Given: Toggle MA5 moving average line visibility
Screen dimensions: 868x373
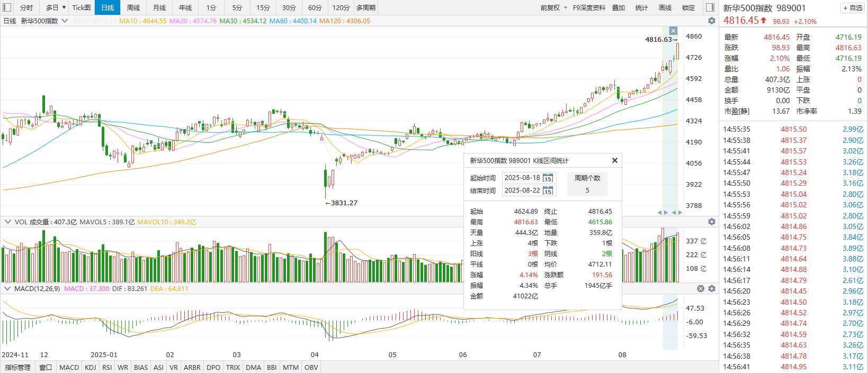Looking at the screenshot, I should 94,21.
